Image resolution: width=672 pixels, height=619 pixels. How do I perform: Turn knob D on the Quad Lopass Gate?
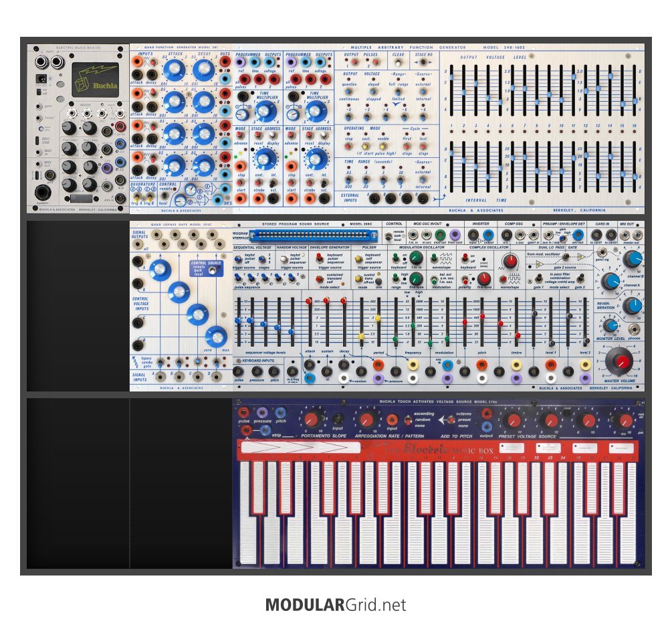pos(216,337)
